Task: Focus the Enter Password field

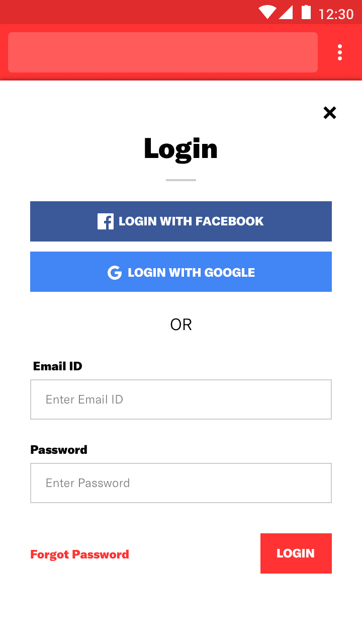Action: coord(181,483)
